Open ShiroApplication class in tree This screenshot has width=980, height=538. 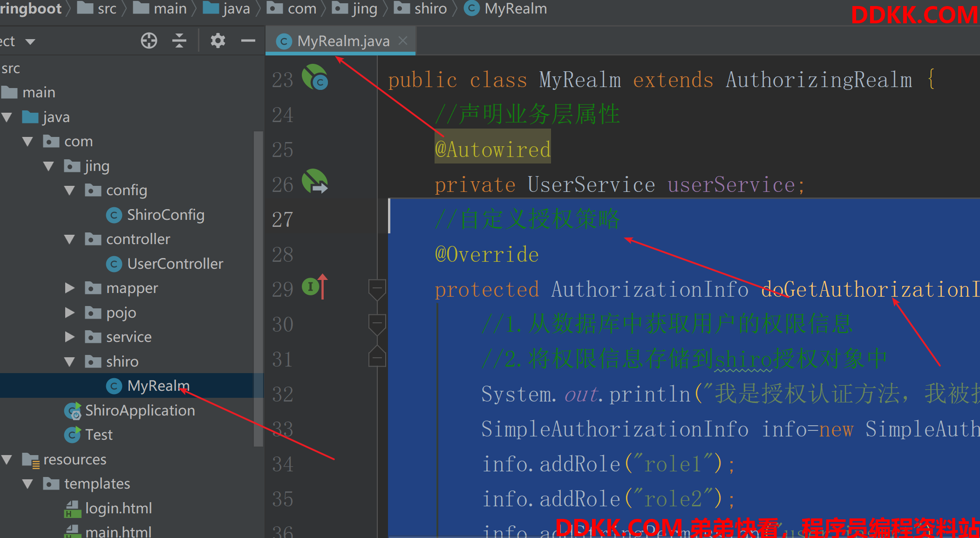[140, 410]
